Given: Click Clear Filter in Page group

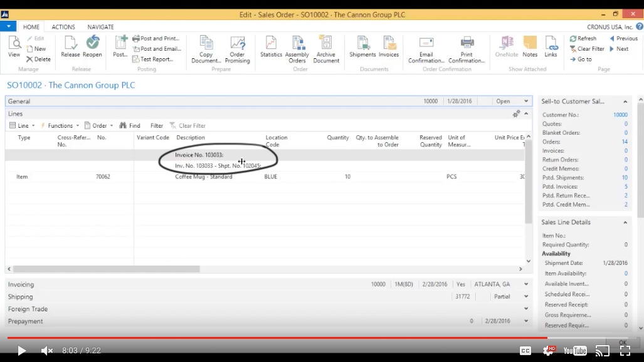Looking at the screenshot, I should 587,49.
